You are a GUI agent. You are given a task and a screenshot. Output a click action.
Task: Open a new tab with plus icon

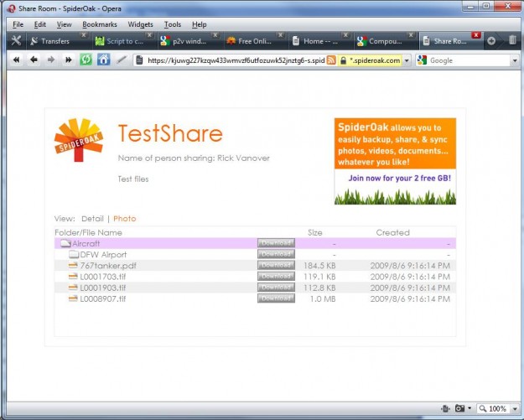point(491,41)
